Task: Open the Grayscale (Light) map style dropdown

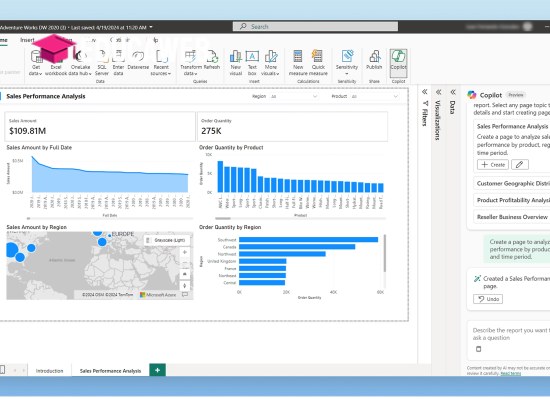Action: pyautogui.click(x=167, y=240)
